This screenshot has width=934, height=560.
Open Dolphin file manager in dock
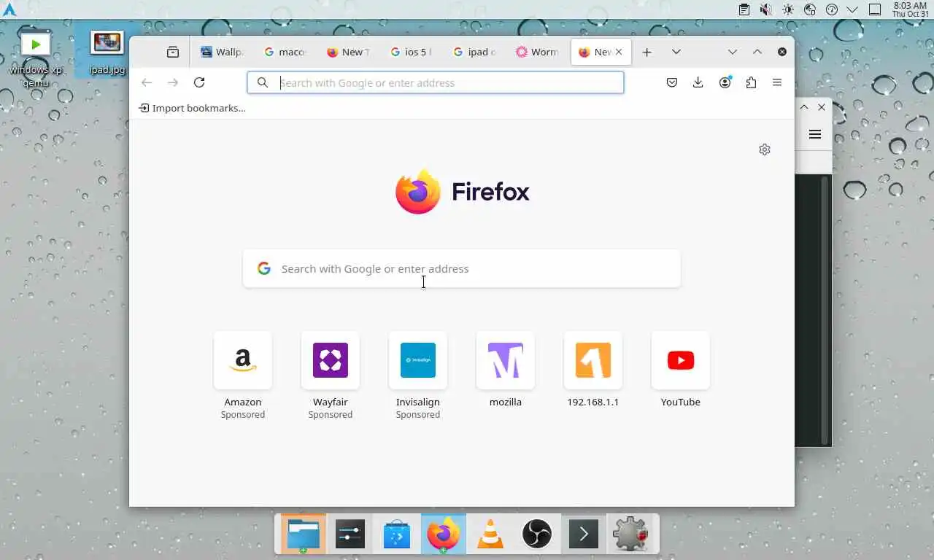pos(303,535)
